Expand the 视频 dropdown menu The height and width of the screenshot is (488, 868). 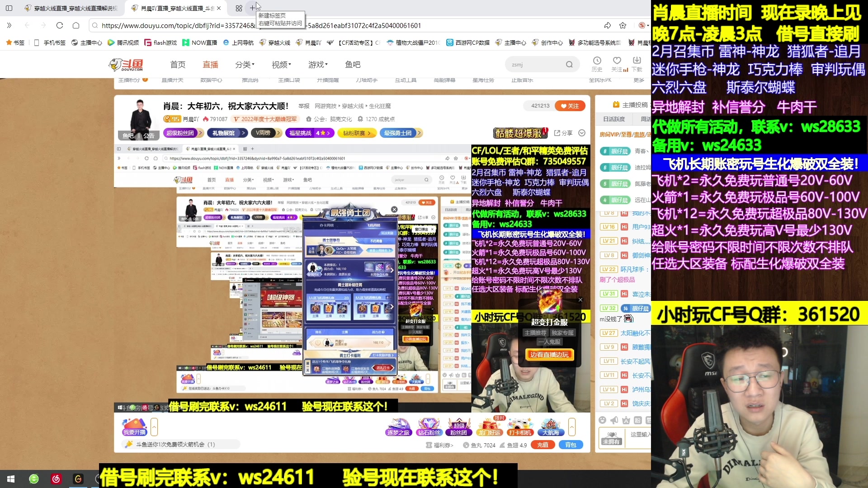click(281, 65)
